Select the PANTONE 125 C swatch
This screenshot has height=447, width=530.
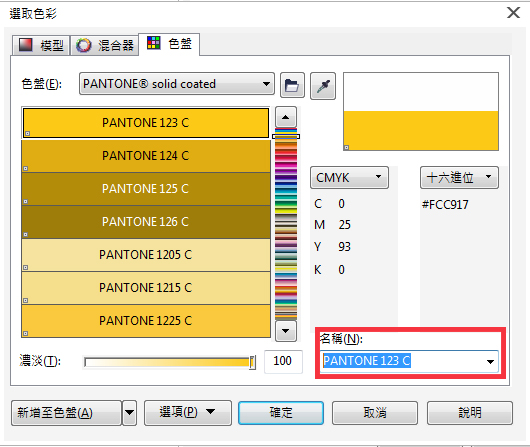[146, 189]
